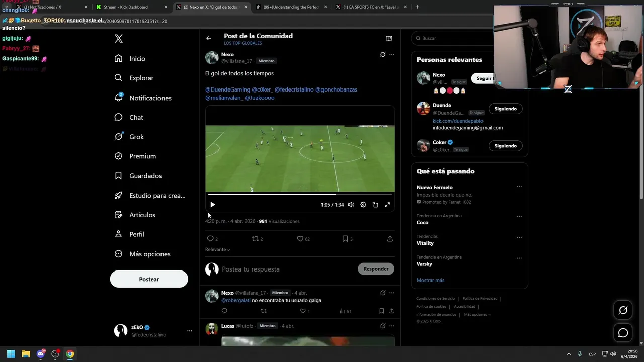Click the Postear button
Image resolution: width=644 pixels, height=362 pixels.
point(149,279)
